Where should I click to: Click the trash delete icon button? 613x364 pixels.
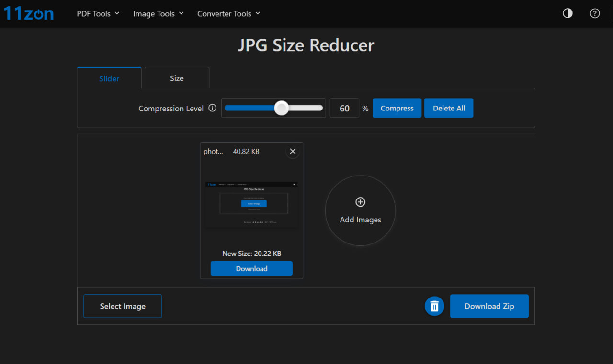[434, 306]
